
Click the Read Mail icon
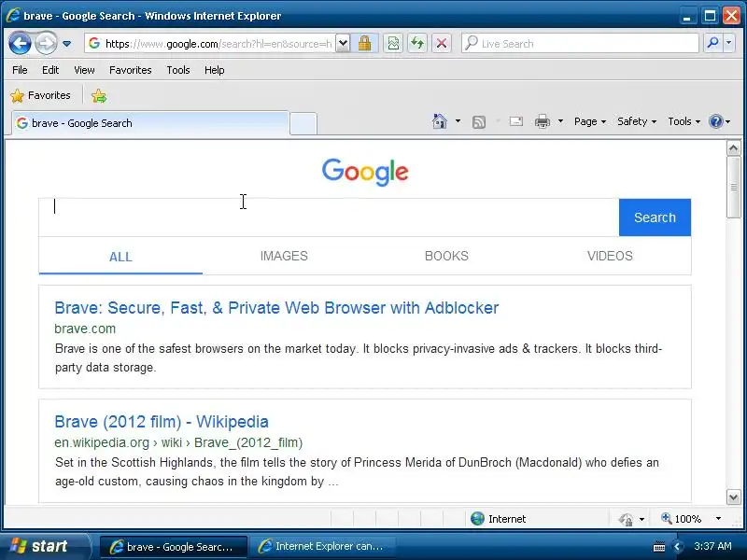pyautogui.click(x=516, y=121)
